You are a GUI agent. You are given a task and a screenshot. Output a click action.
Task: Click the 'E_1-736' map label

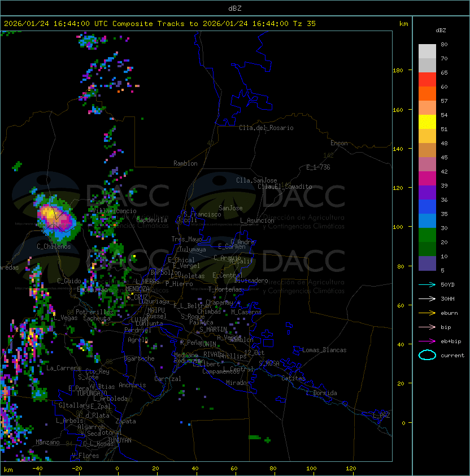[x=318, y=167]
